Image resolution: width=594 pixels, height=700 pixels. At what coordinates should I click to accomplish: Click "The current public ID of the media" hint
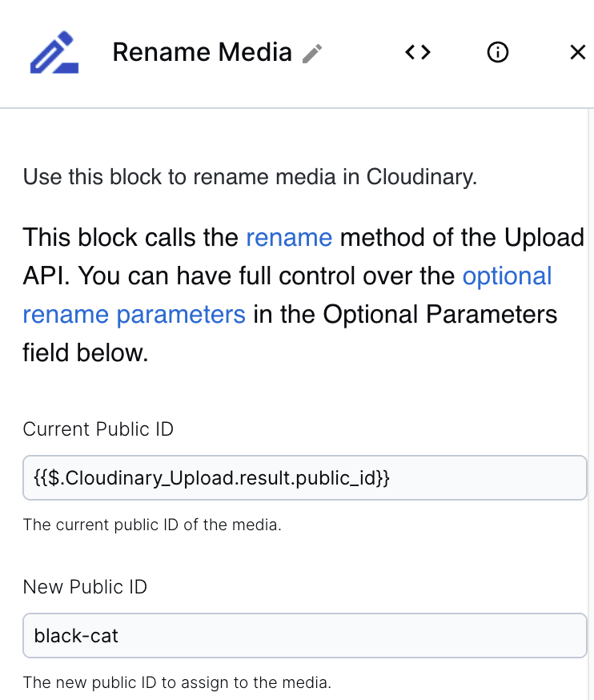(152, 525)
